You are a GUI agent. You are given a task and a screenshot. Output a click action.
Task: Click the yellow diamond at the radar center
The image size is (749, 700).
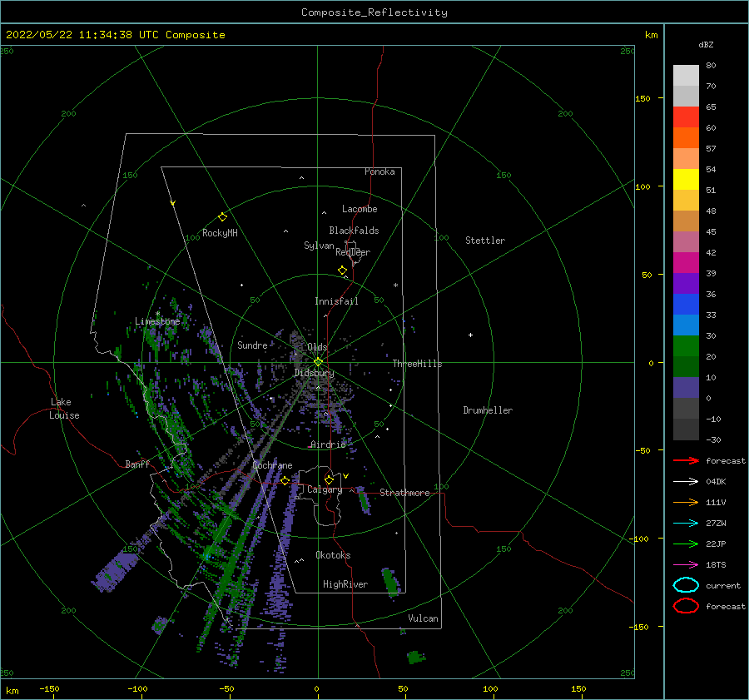point(318,362)
